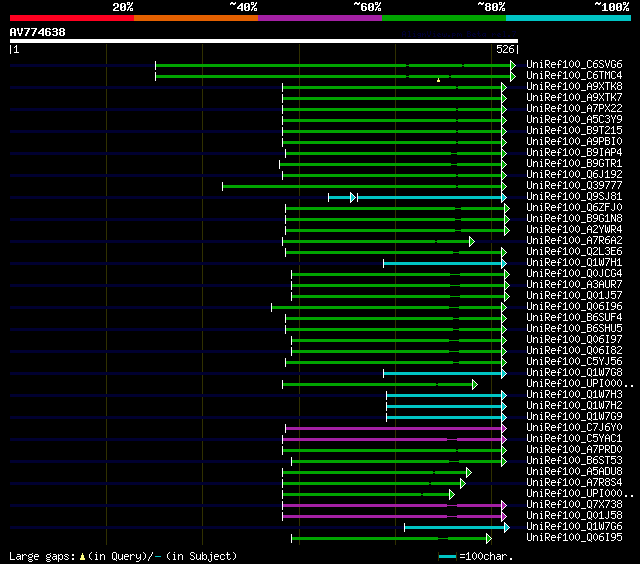Select the UniRef100_A7R8S4 label
Viewport: 640px width, 564px height.
574,483
